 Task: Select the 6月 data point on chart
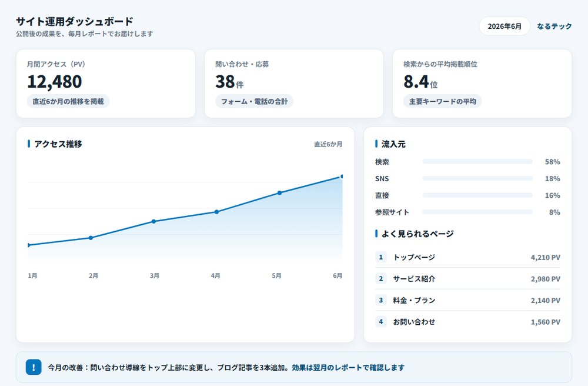click(x=342, y=177)
